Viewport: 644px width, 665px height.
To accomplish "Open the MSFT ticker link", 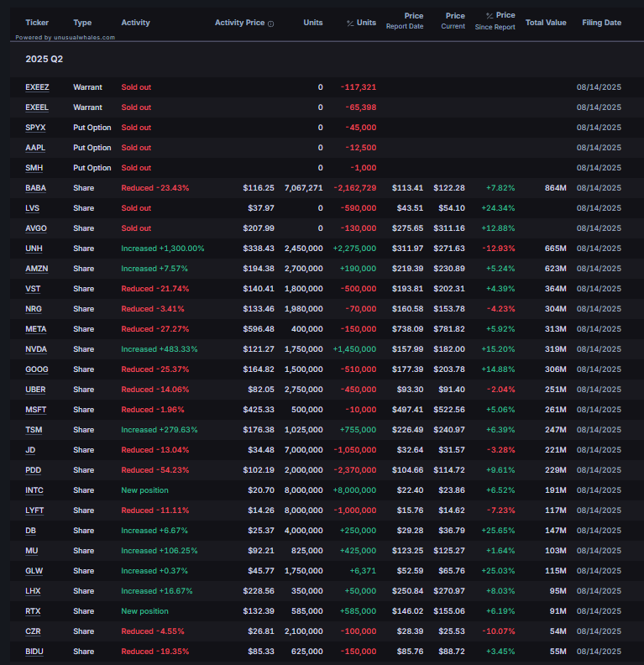I will click(x=36, y=410).
